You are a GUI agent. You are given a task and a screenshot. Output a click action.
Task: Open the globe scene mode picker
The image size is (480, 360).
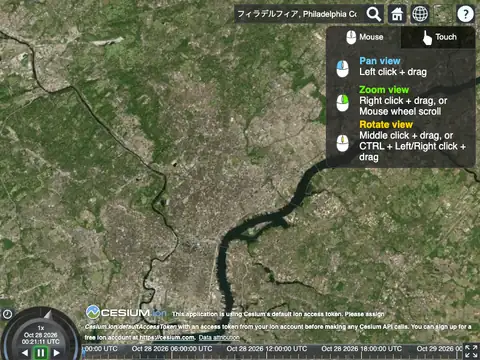click(420, 14)
